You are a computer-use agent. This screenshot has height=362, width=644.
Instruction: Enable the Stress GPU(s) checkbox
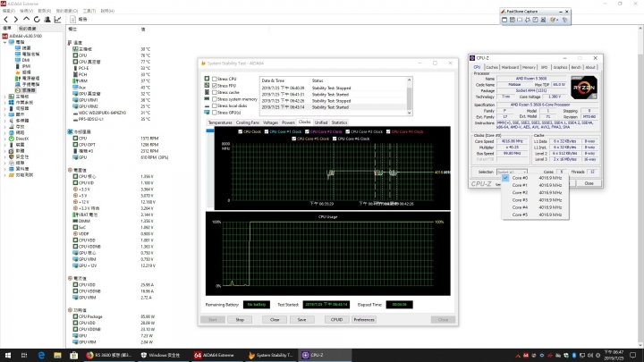click(x=215, y=113)
